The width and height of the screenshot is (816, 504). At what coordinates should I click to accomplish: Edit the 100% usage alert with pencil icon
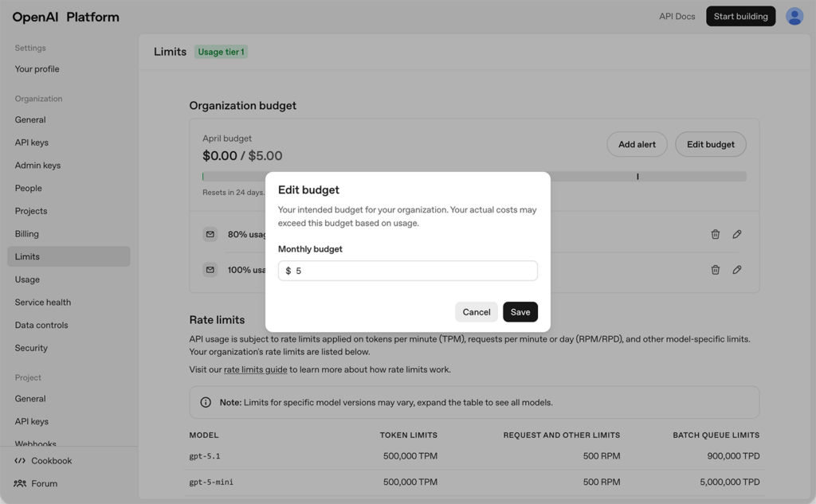737,269
